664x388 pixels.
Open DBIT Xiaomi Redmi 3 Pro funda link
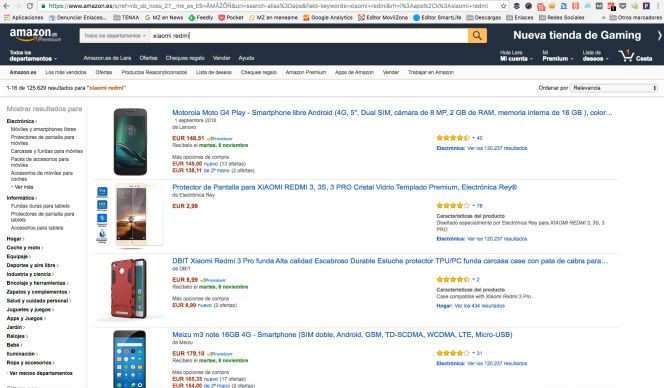[390, 261]
